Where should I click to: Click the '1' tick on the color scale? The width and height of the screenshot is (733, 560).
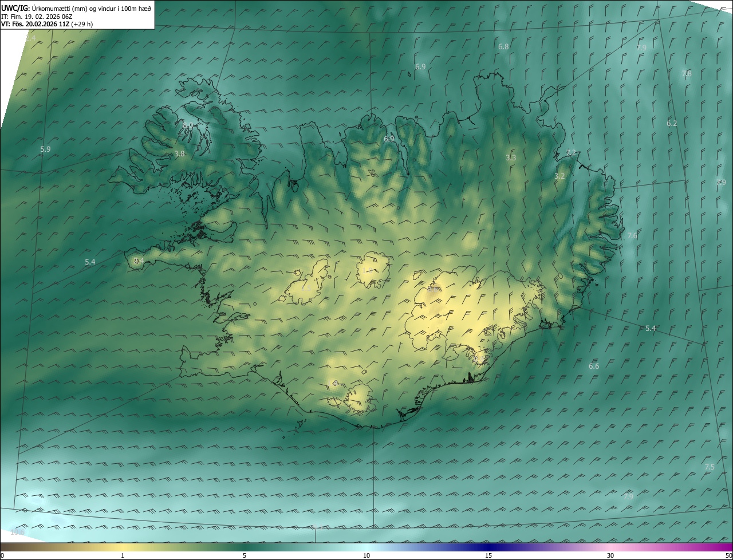[123, 555]
